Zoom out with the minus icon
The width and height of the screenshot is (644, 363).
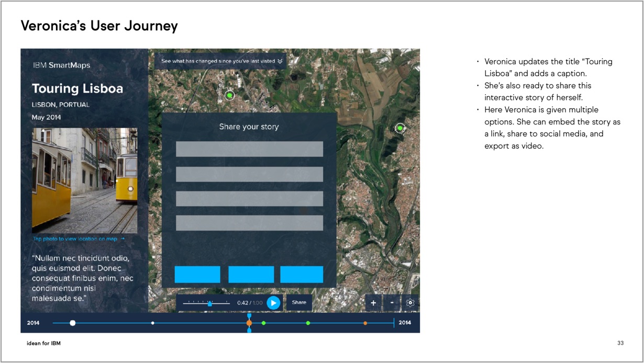coord(392,303)
